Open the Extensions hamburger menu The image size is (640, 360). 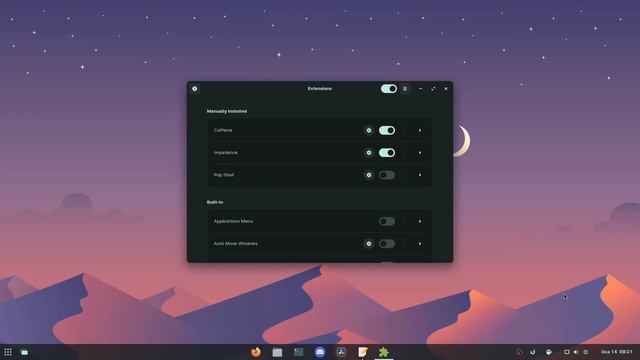tap(405, 89)
